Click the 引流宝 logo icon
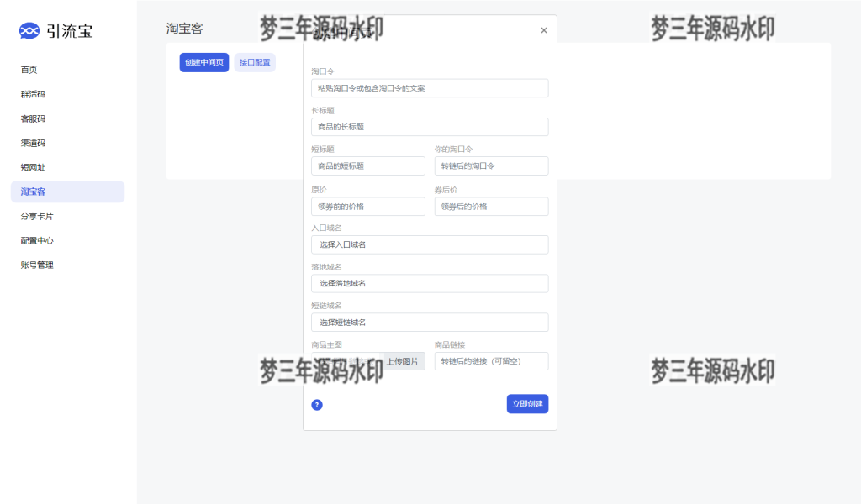861x504 pixels. coord(29,31)
